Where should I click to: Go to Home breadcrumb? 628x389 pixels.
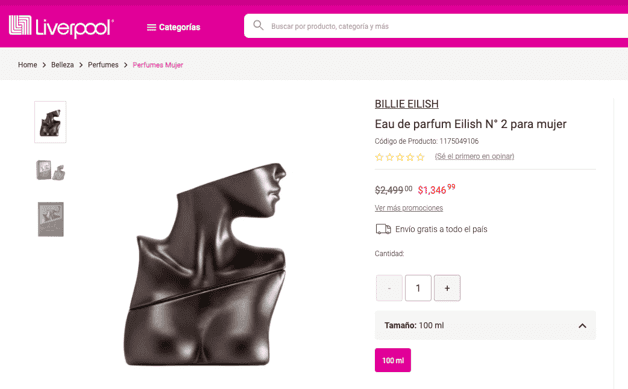coord(27,65)
